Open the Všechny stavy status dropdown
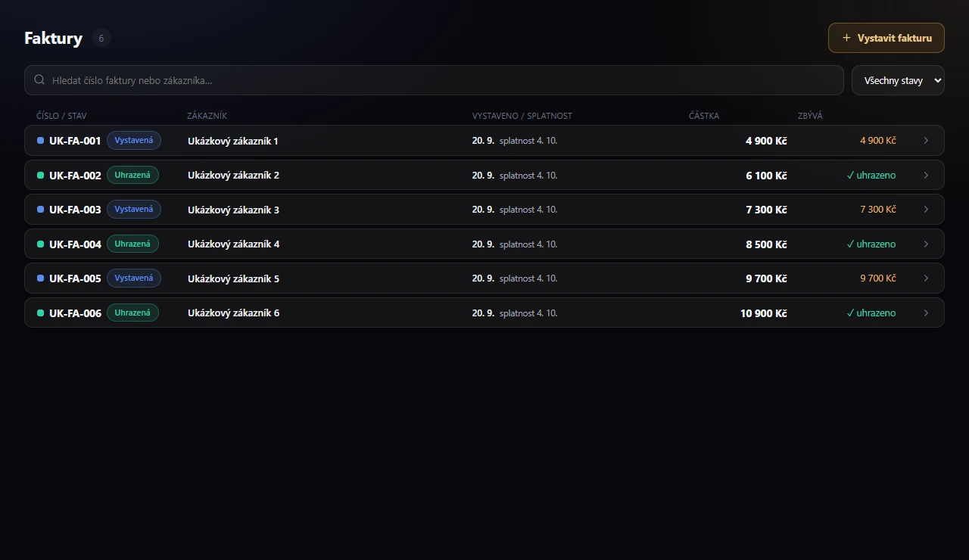This screenshot has width=969, height=560. coord(898,80)
